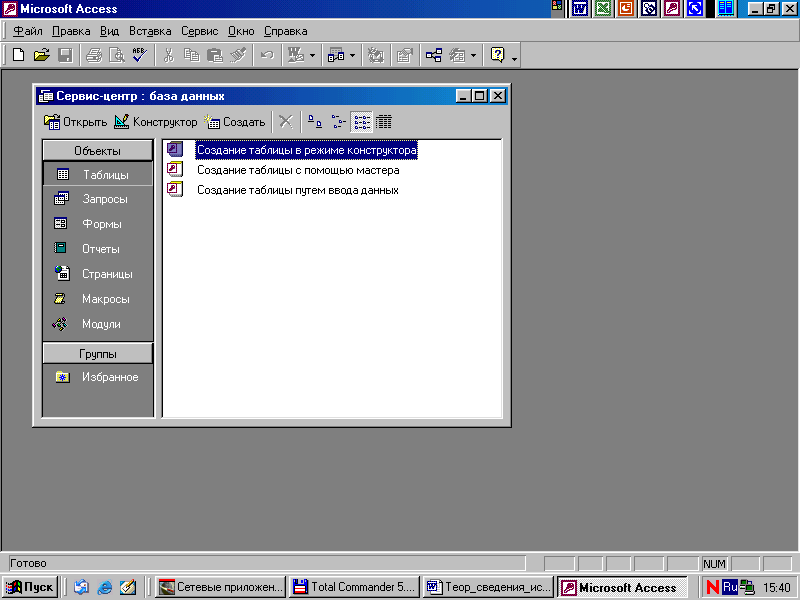Click the Analyze toolbar icon
Image resolution: width=800 pixels, height=600 pixels.
pyautogui.click(x=336, y=55)
